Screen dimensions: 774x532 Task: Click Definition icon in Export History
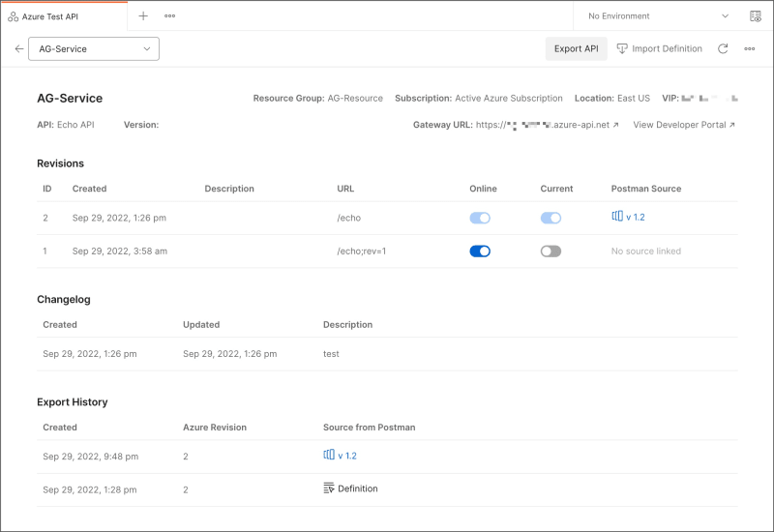(329, 488)
